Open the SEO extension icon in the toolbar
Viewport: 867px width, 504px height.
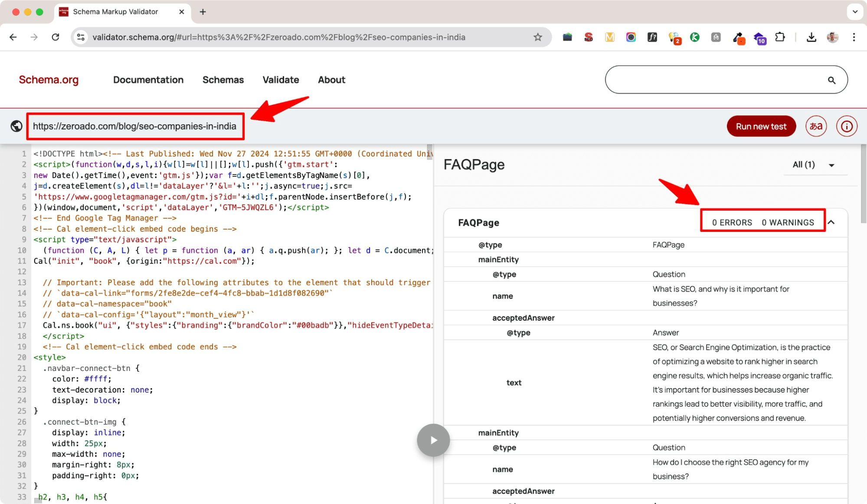point(588,37)
